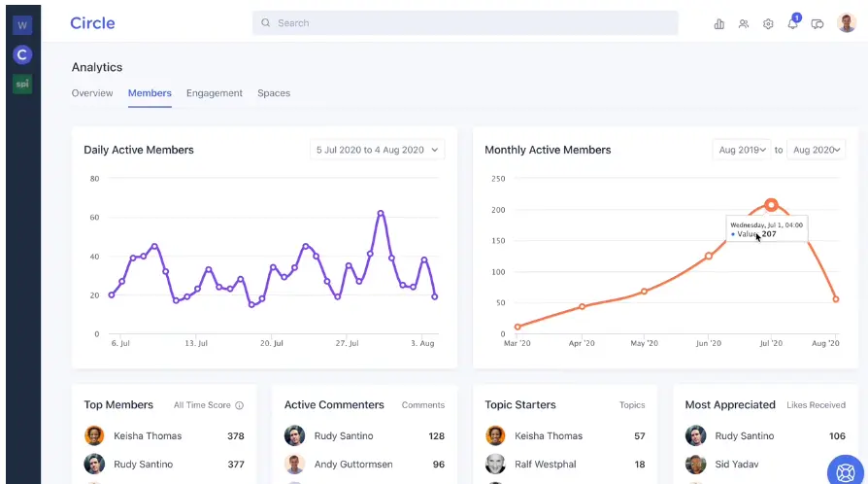Screen dimensions: 868x484
Task: Expand the daily date range dropdown
Action: click(378, 150)
